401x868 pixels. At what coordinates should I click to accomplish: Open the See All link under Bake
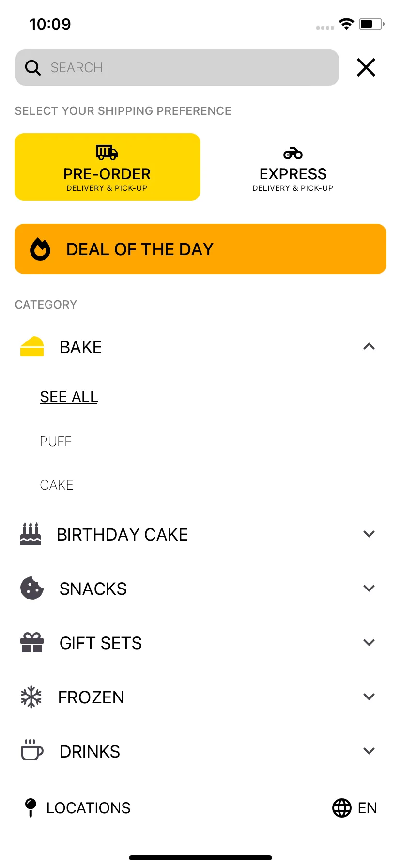[x=69, y=397]
